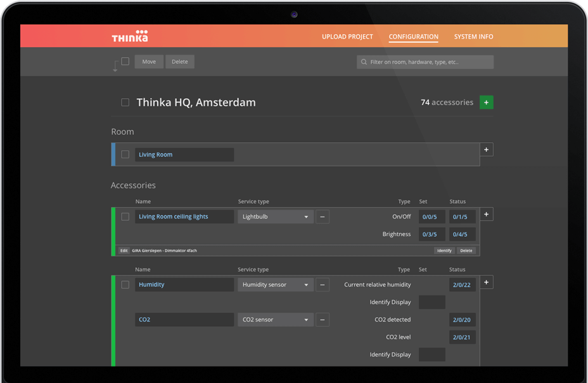Toggle the select-all checkbox in toolbar

pos(125,61)
